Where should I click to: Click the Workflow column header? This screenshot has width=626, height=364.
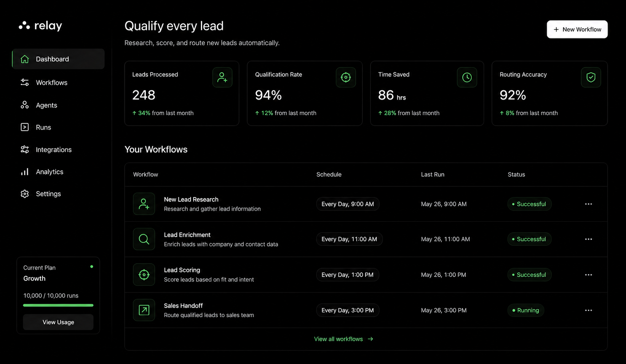coord(145,175)
